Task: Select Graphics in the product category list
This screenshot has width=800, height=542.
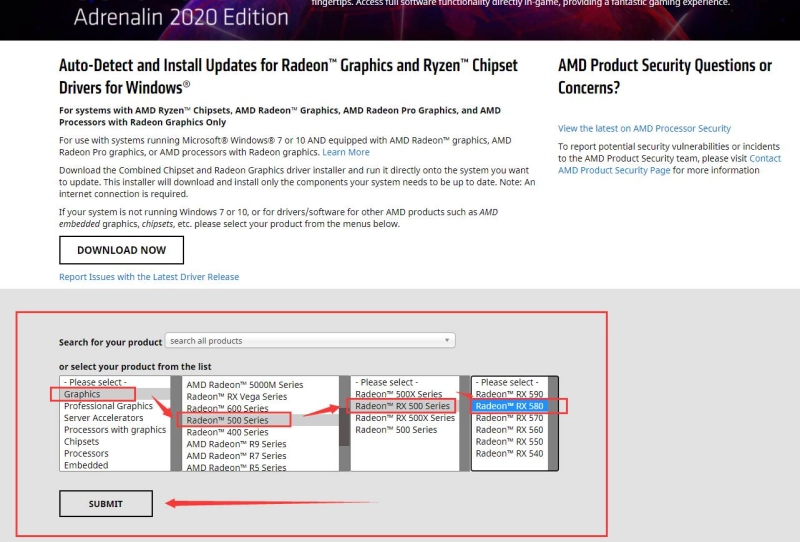Action: click(82, 395)
